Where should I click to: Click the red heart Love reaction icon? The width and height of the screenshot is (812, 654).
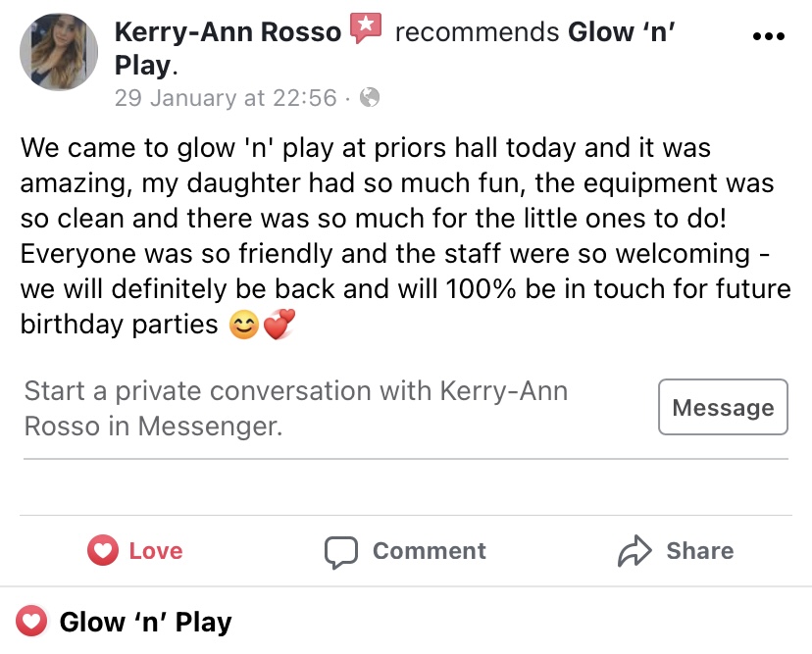tap(102, 551)
